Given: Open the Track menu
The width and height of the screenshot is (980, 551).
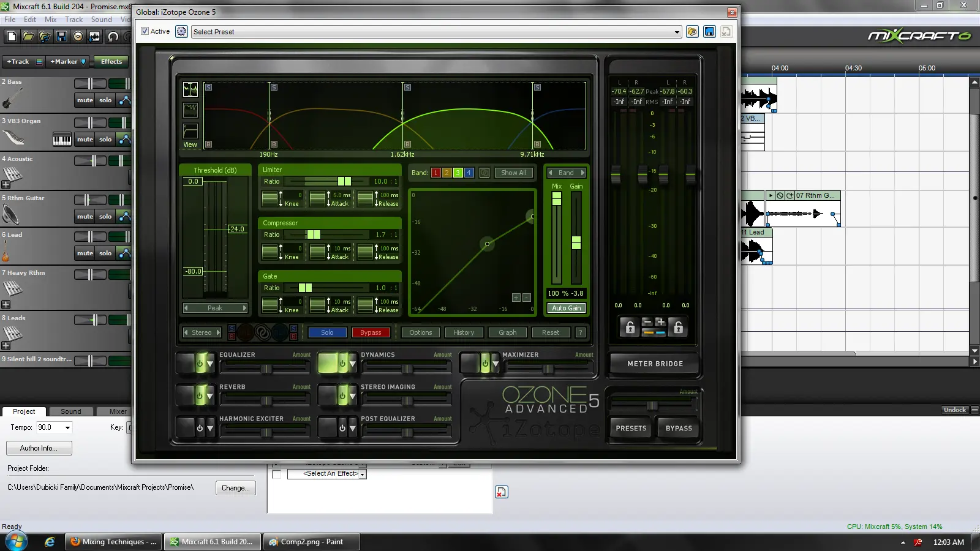Looking at the screenshot, I should pyautogui.click(x=74, y=20).
